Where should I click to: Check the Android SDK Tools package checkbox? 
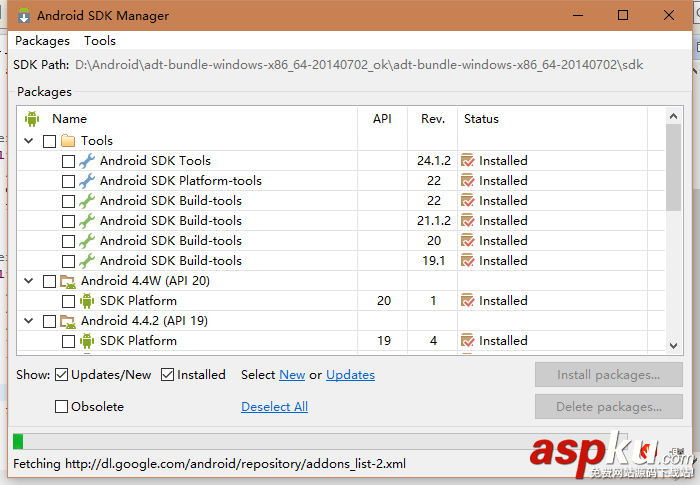click(x=68, y=161)
